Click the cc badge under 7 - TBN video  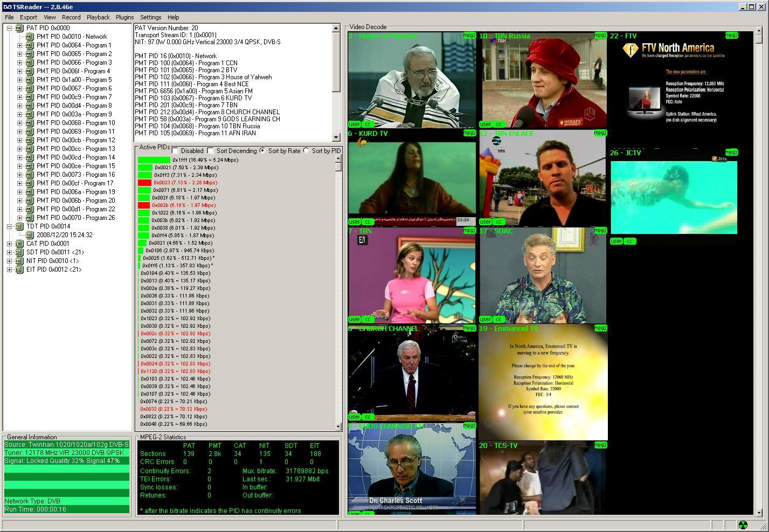pyautogui.click(x=368, y=319)
